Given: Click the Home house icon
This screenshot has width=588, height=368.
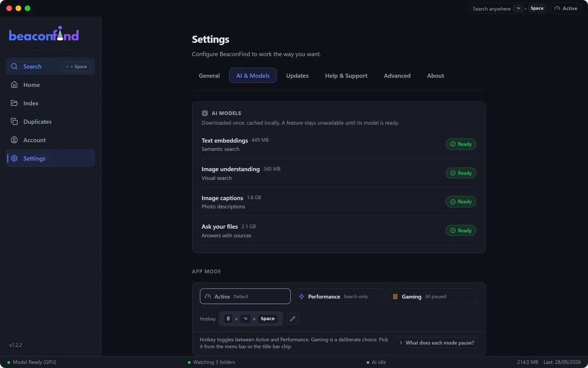Looking at the screenshot, I should 14,85.
